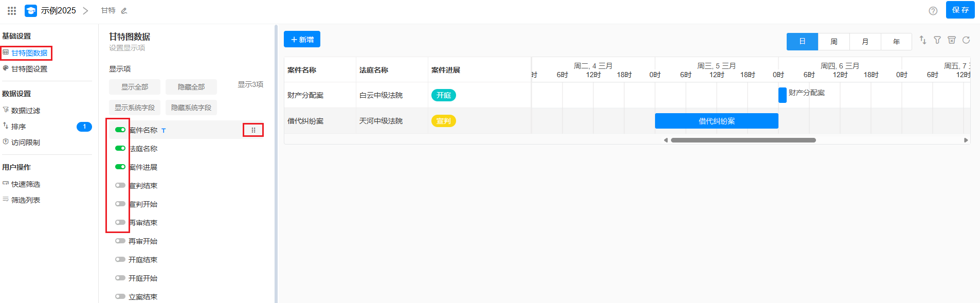Open the 排序 data settings section
The image size is (980, 303).
click(x=19, y=127)
